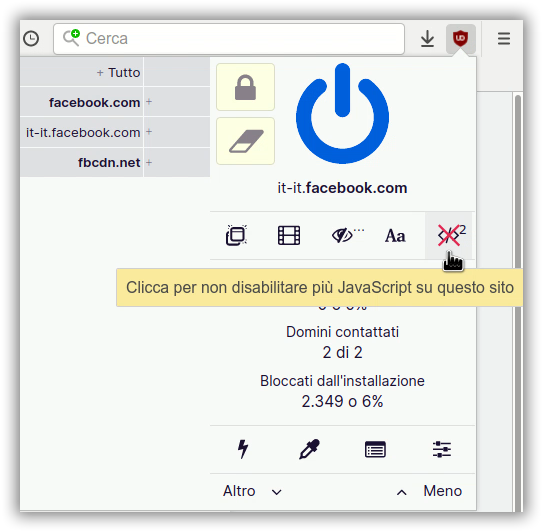543x532 pixels.
Task: Toggle large media element blocking
Action: 289,236
